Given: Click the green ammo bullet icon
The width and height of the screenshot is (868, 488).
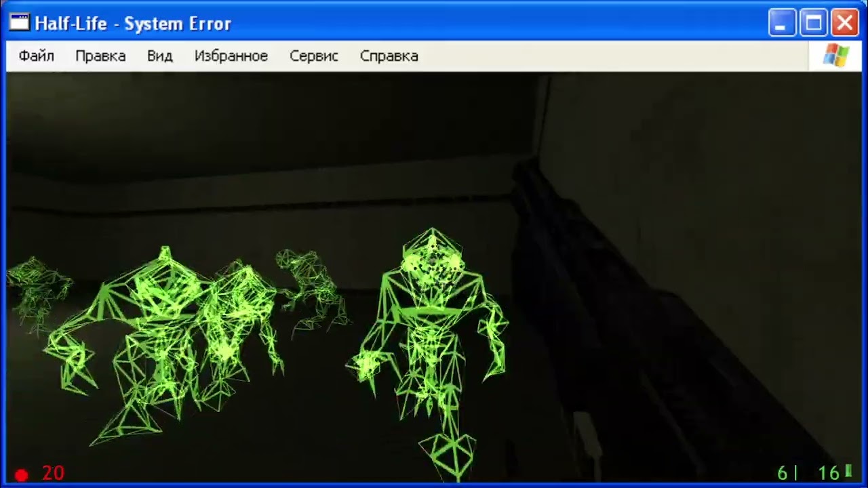Looking at the screenshot, I should point(848,471).
